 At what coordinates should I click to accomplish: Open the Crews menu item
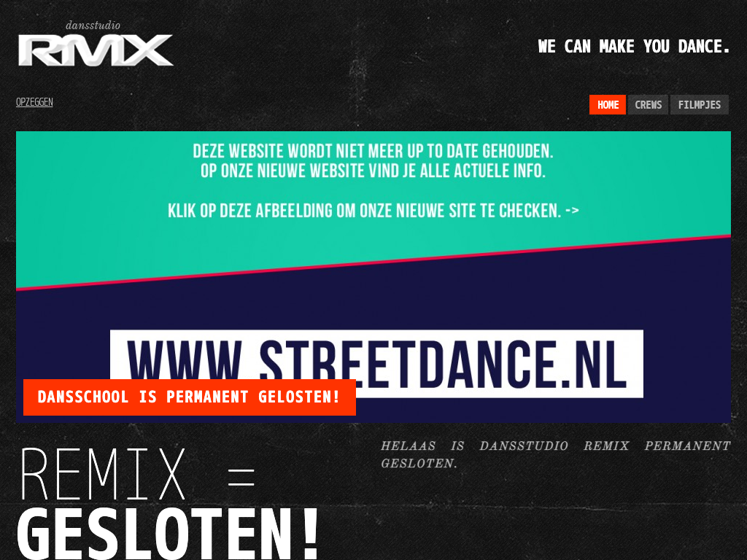(648, 105)
